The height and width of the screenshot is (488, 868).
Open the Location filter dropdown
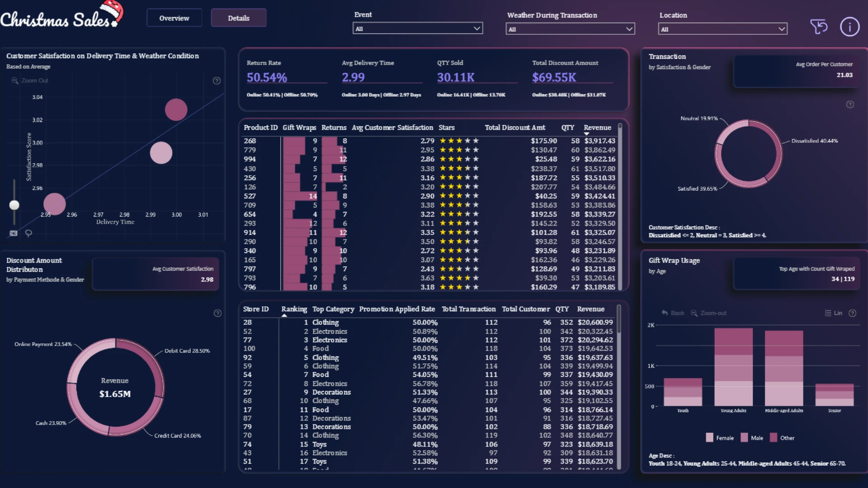point(722,29)
